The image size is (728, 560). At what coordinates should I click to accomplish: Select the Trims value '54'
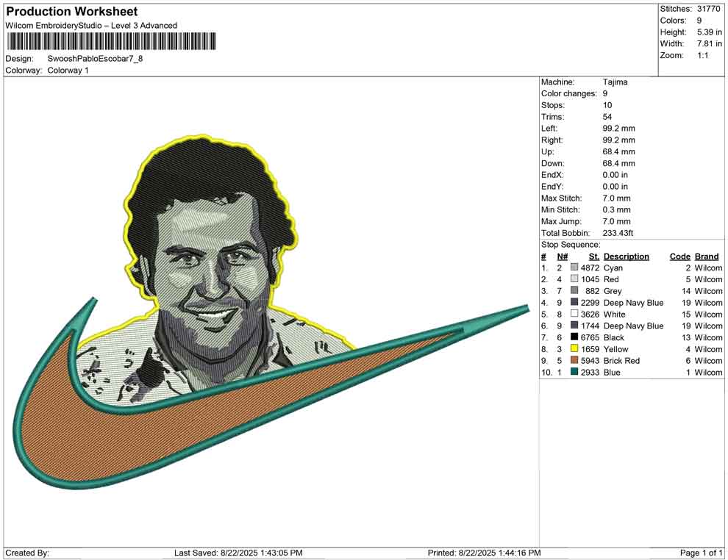[607, 117]
